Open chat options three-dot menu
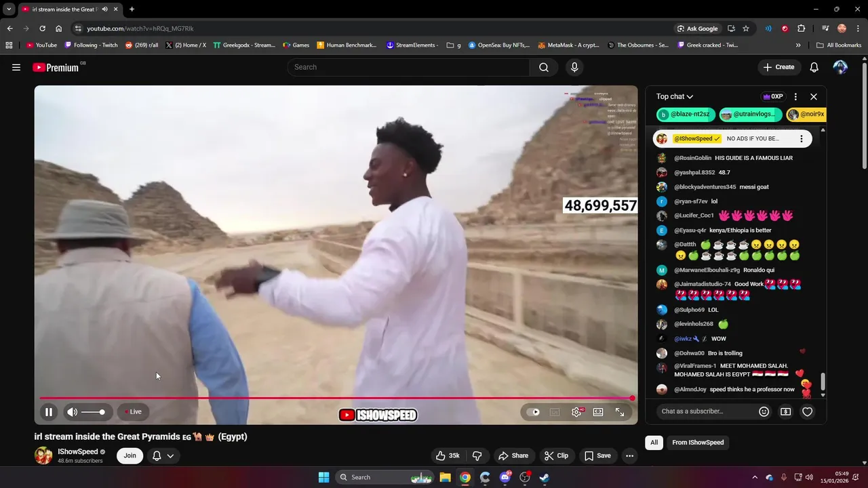This screenshot has width=868, height=488. click(795, 96)
